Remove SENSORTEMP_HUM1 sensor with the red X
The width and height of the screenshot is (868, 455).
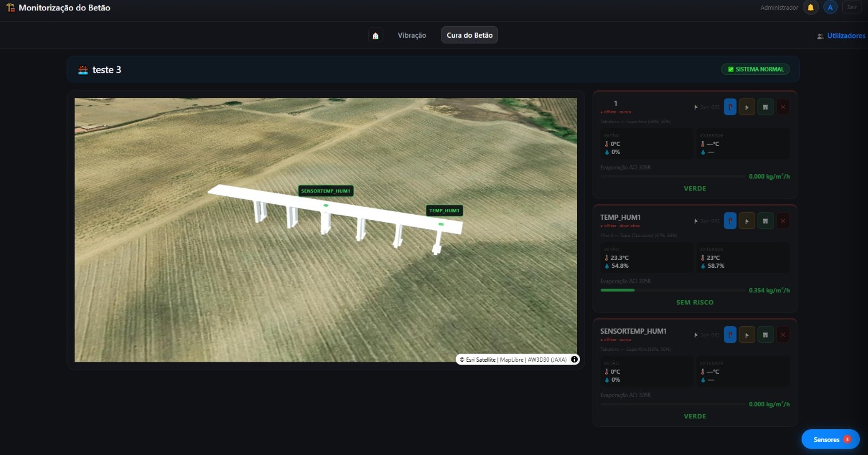(x=783, y=335)
